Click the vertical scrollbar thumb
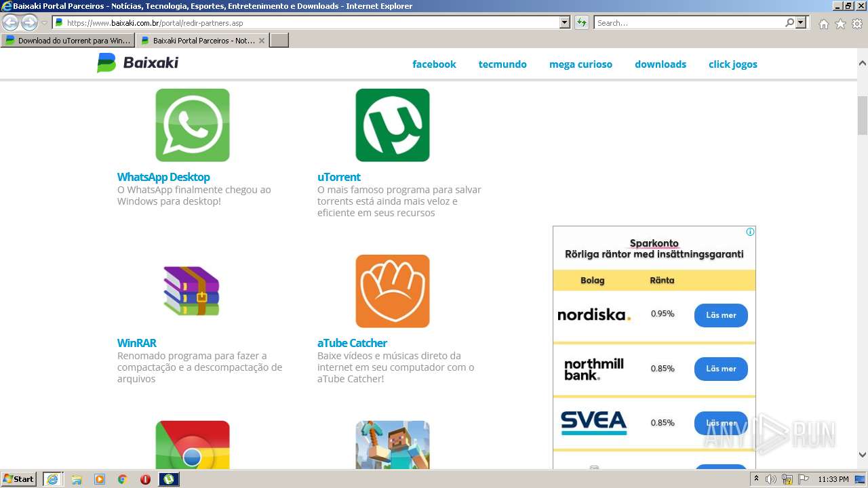The height and width of the screenshot is (488, 868). pos(863,115)
